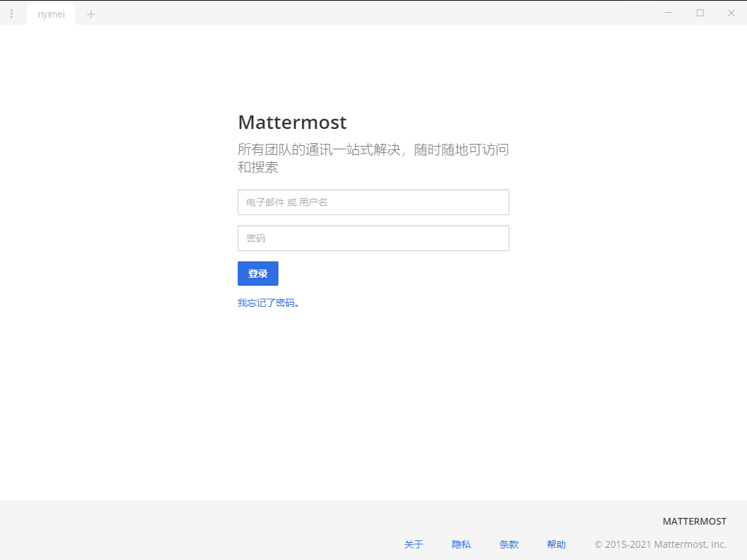Click the 登录 sign-in button
Screen dimensions: 747x560
pos(258,274)
